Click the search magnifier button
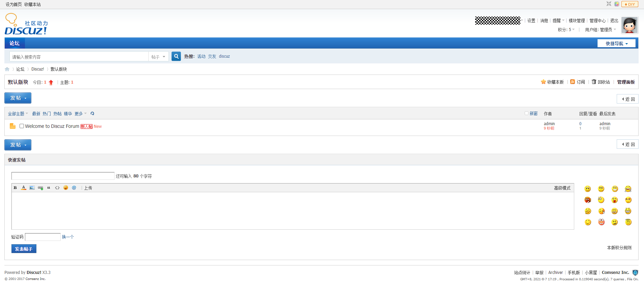Viewport: 644px width, 282px height. (x=176, y=56)
